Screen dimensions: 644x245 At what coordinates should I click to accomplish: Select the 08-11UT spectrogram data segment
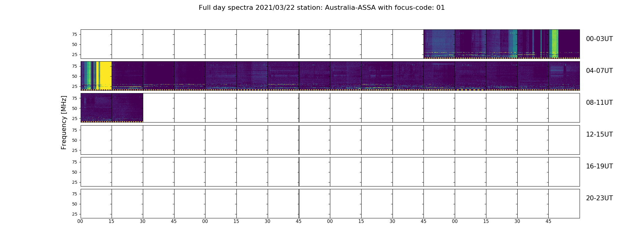click(x=112, y=108)
